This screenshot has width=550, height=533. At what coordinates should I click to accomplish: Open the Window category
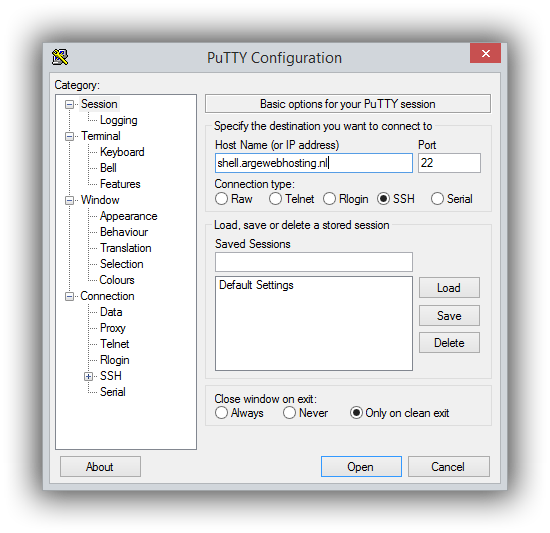coord(100,200)
